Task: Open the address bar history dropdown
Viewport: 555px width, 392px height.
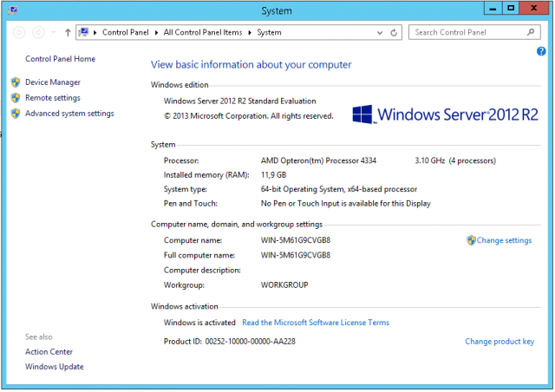Action: click(x=380, y=33)
